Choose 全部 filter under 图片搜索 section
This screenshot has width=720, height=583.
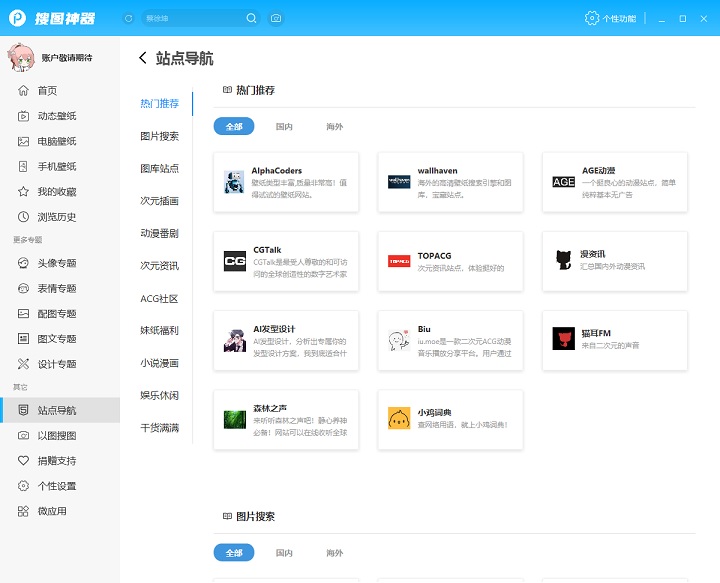[x=234, y=553]
